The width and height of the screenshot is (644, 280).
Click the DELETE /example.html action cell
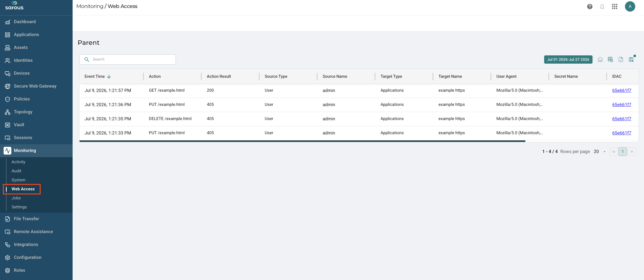[x=170, y=119]
